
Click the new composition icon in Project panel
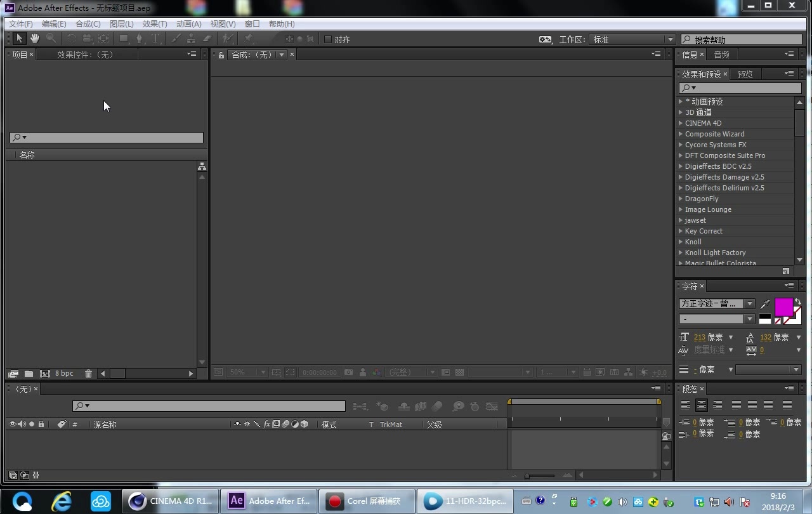coord(44,374)
